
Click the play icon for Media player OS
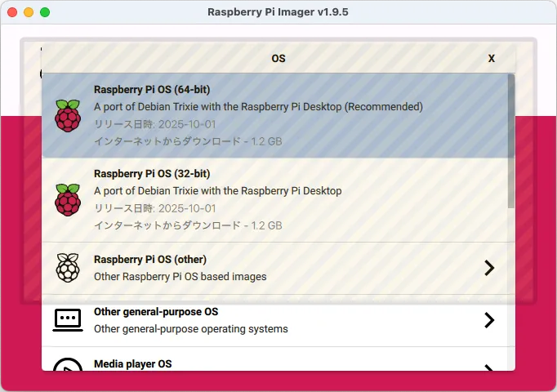(68, 365)
